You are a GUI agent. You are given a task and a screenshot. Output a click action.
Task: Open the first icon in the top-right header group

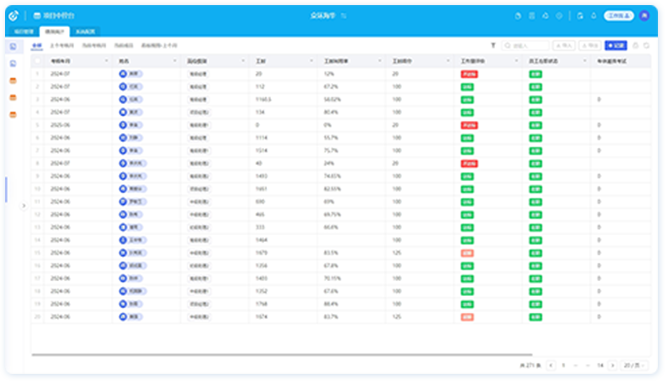518,16
